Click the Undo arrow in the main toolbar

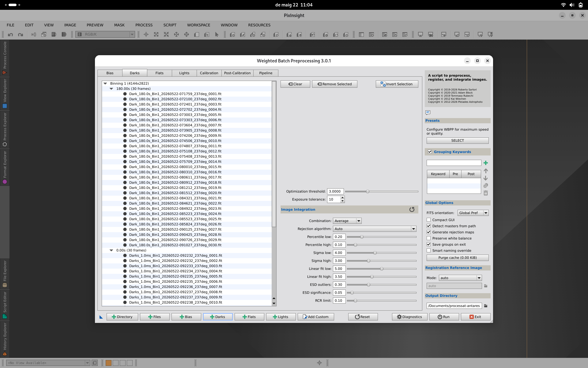point(10,35)
